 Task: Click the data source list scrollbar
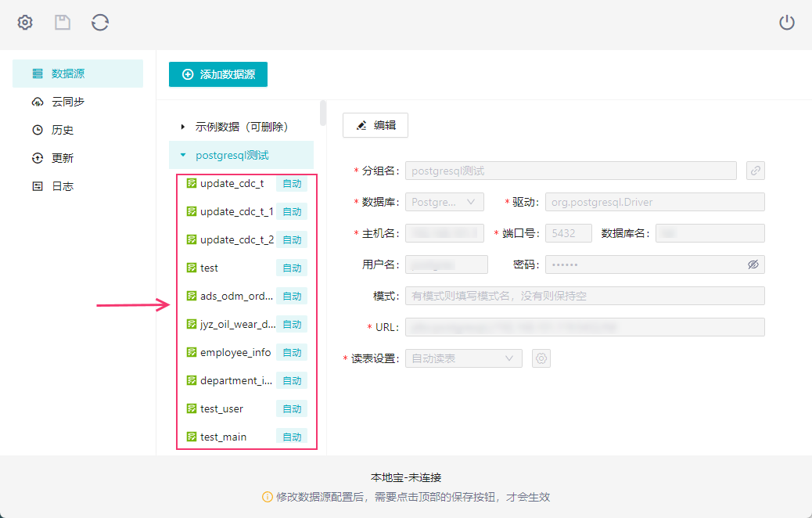[323, 113]
